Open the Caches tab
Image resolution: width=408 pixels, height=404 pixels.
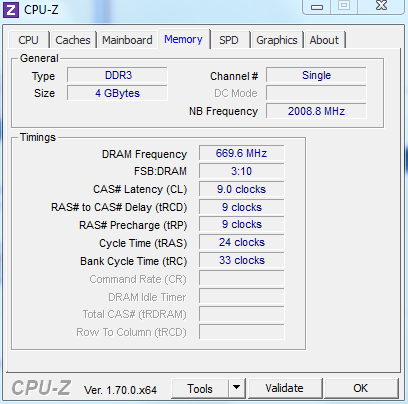(x=73, y=40)
